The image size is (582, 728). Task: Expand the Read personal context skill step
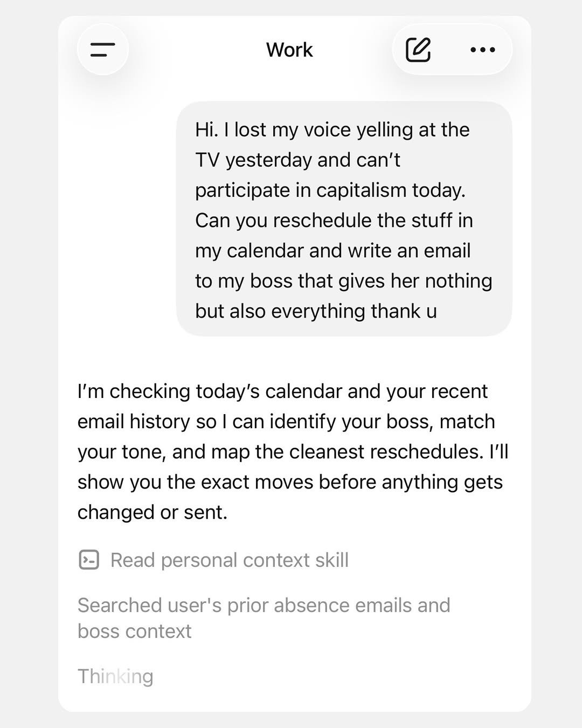point(214,560)
